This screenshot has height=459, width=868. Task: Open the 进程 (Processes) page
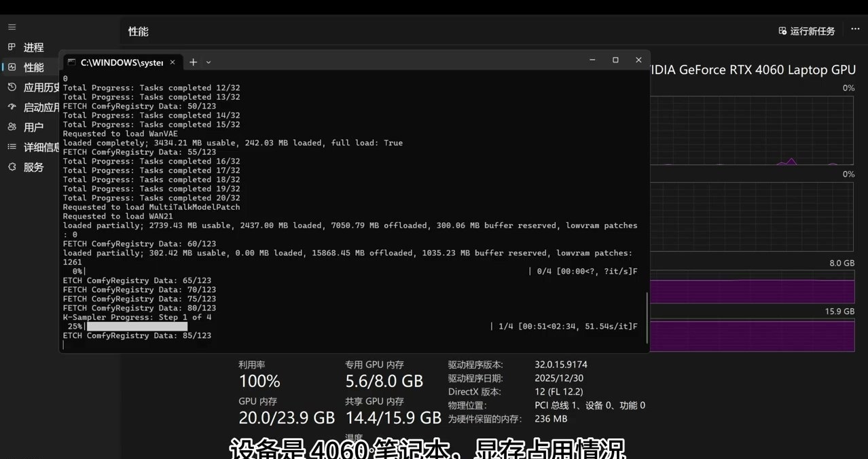point(33,48)
